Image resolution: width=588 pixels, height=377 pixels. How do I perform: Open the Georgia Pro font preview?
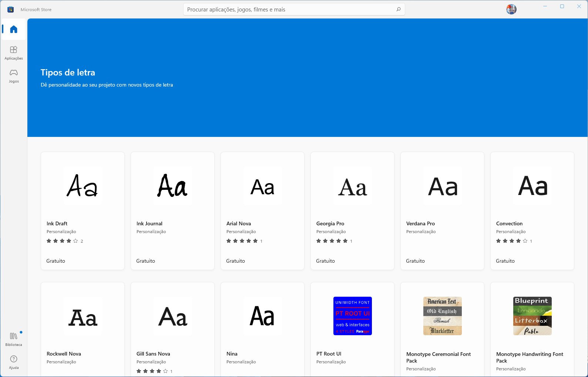[352, 186]
